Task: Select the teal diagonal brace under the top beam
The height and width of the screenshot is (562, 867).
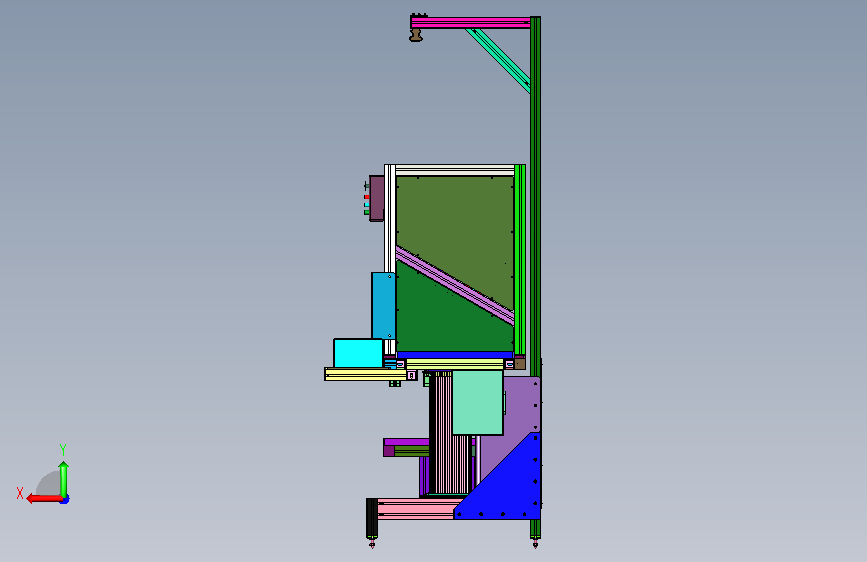Action: [x=498, y=60]
